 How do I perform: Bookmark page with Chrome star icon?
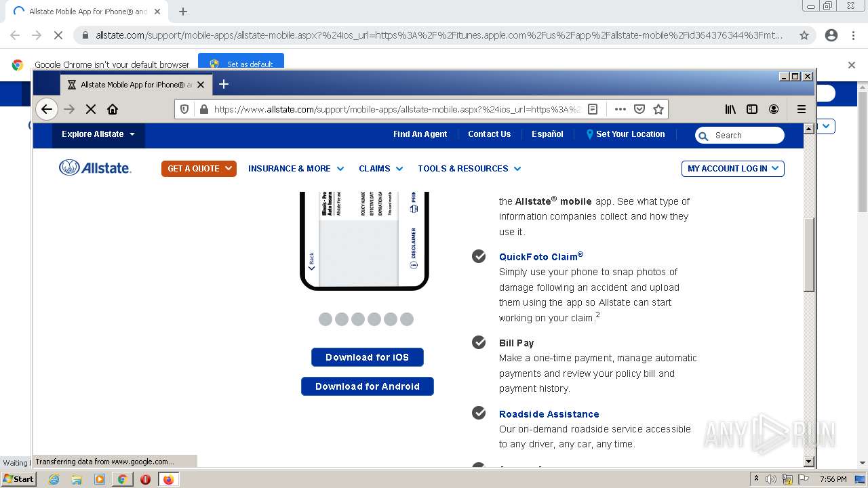(804, 35)
